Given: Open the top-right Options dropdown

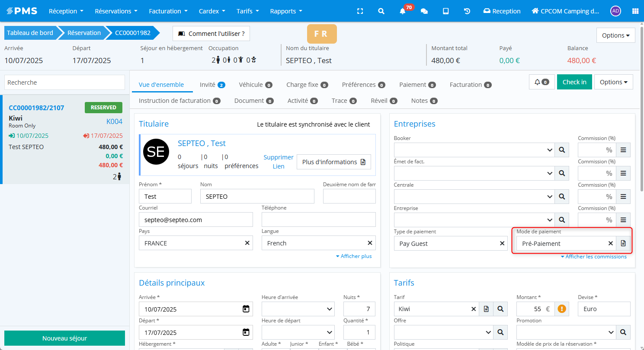Looking at the screenshot, I should pyautogui.click(x=615, y=35).
